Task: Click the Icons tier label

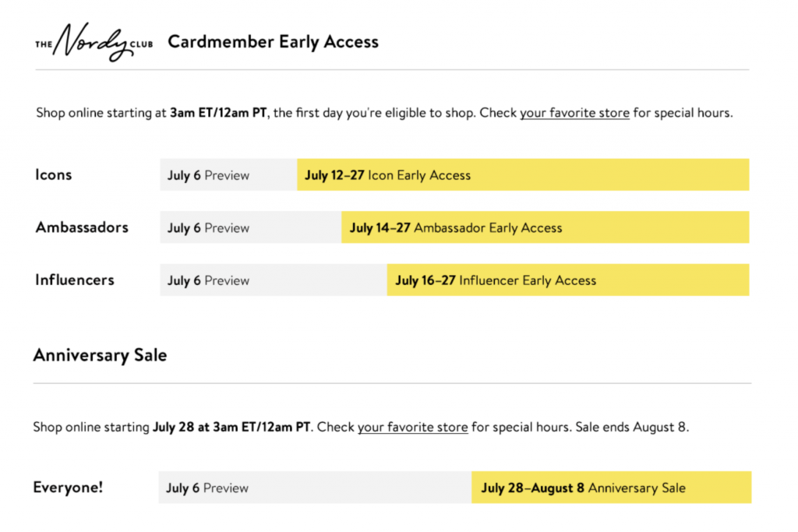Action: 54,175
